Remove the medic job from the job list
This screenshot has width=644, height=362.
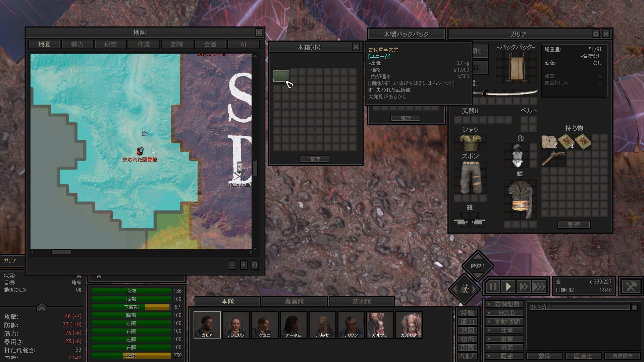tap(634, 307)
